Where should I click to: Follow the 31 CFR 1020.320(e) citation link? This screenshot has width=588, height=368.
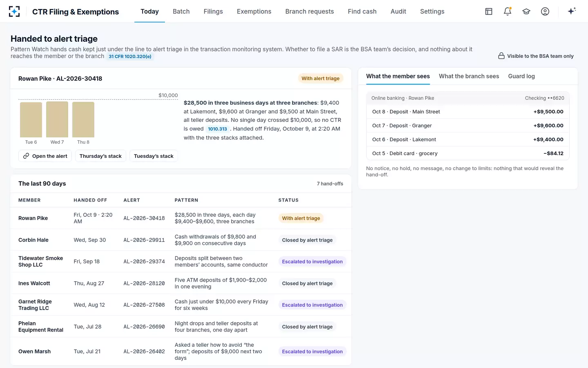[130, 56]
